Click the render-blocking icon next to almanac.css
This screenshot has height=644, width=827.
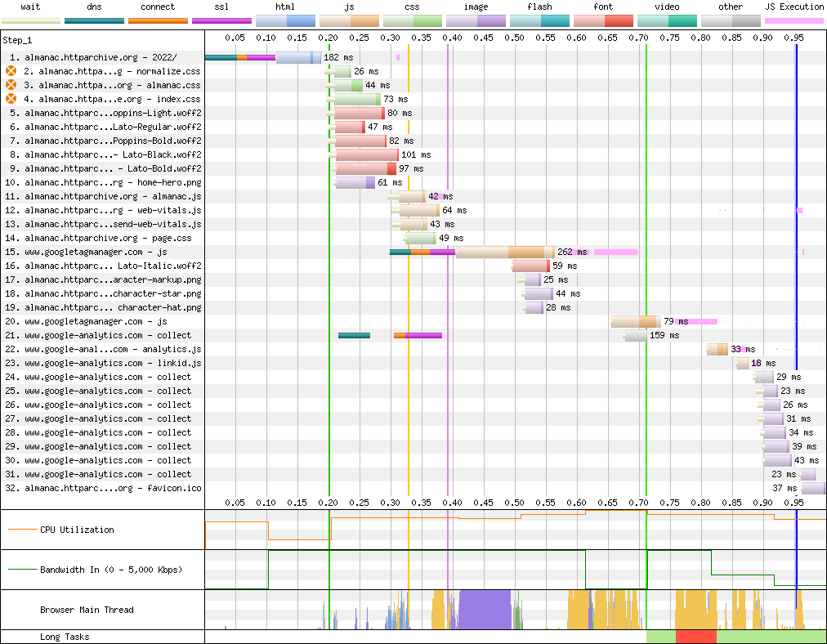click(11, 85)
